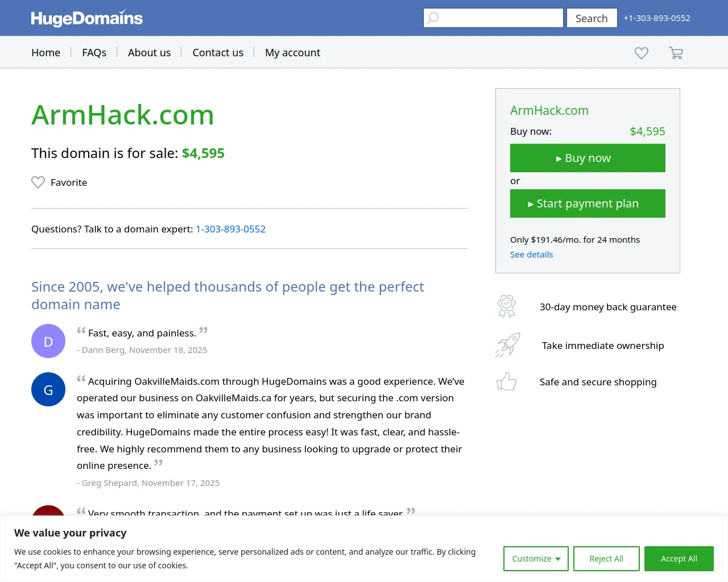Click the purple D reviewer avatar
The image size is (728, 582).
click(48, 341)
